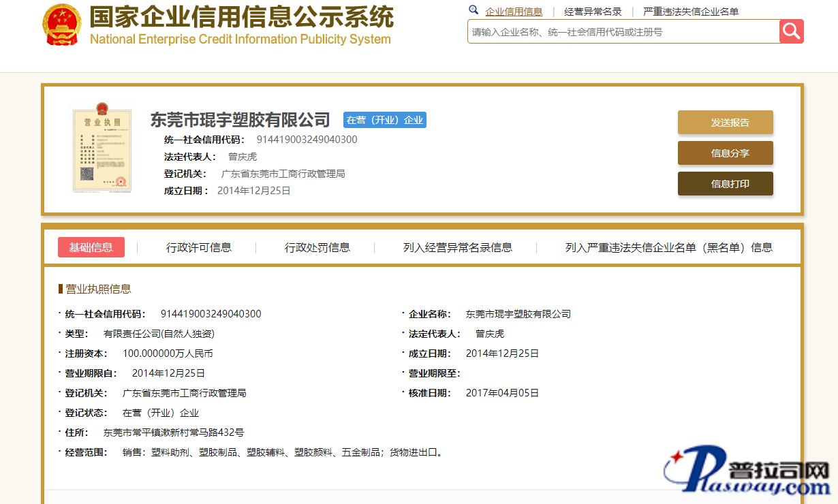Select the 经营异常名录 search category
This screenshot has width=838, height=504.
593,12
